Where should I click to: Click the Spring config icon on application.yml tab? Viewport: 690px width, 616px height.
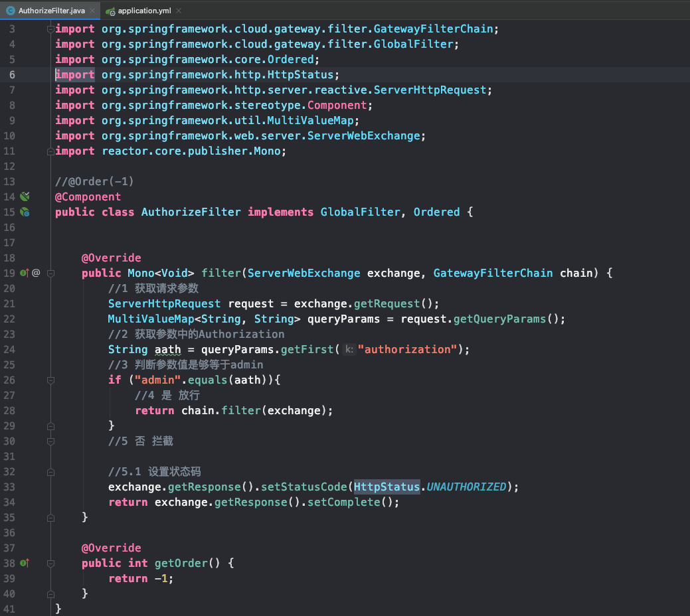click(x=110, y=11)
